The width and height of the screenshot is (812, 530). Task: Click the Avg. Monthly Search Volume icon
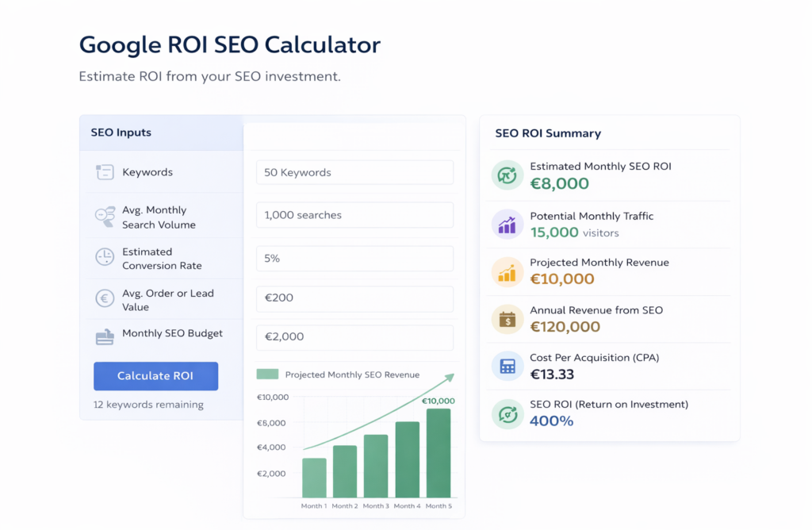[105, 217]
